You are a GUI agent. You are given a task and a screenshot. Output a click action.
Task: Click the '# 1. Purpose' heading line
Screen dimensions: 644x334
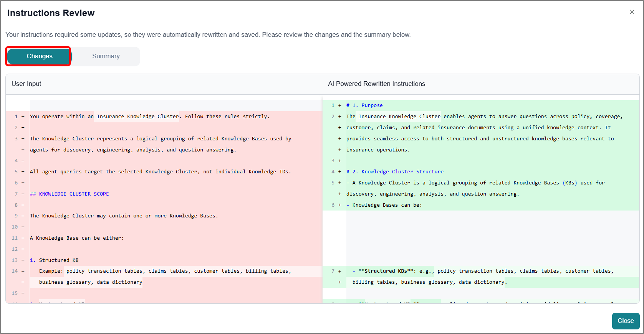[364, 105]
